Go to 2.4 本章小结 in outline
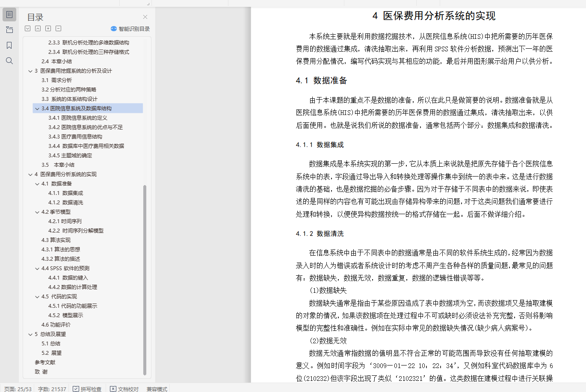The image size is (586, 392). tap(56, 62)
